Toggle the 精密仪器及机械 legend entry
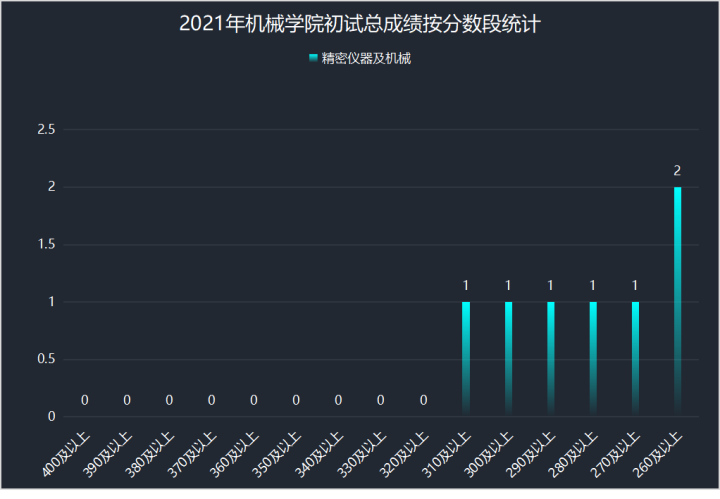This screenshot has height=499, width=720. (x=360, y=58)
